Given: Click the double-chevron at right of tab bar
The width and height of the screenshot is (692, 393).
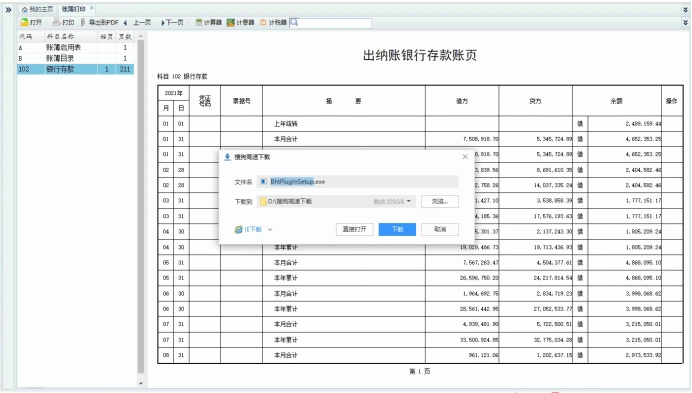Looking at the screenshot, I should click(x=685, y=9).
